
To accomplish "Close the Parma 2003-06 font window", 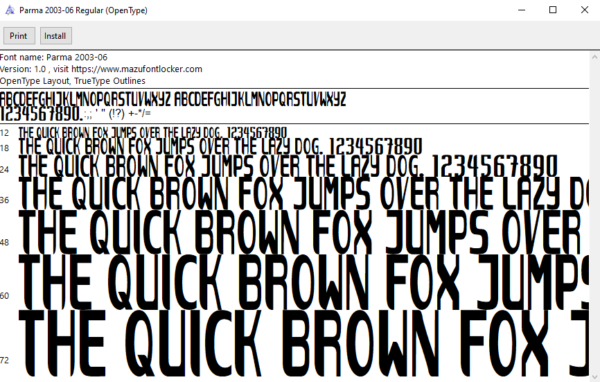I will [x=584, y=10].
